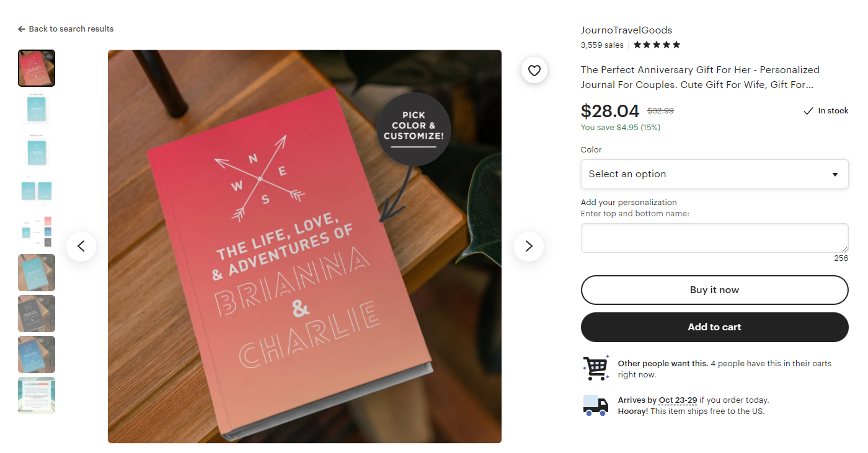This screenshot has height=453, width=868.
Task: Open the color options chart thumbnail
Action: click(37, 232)
